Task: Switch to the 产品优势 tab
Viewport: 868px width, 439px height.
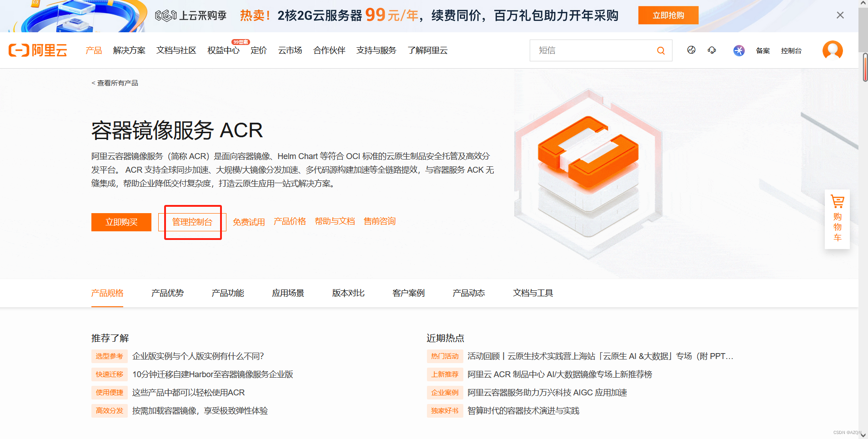Action: 167,293
